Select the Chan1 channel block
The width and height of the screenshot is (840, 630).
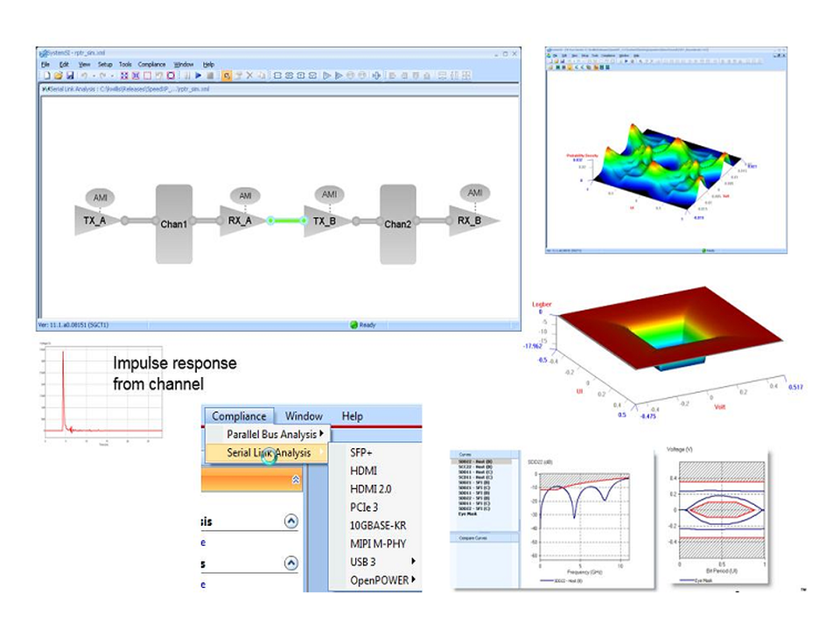click(x=174, y=224)
